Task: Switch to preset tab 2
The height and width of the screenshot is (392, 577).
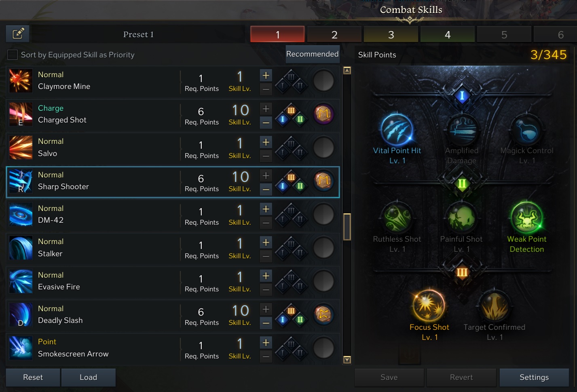Action: point(334,34)
